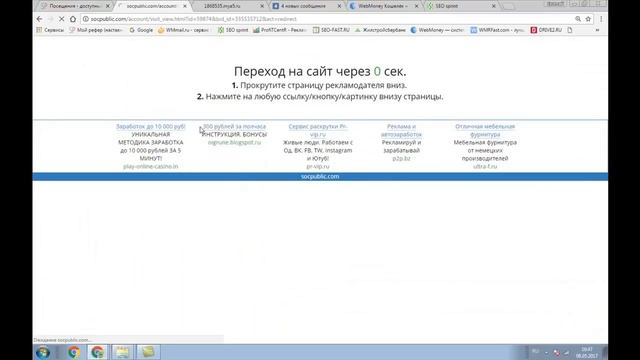Screen dimensions: 640x360
Task: Open the SEO-FAST.RU bookmark
Action: [331, 30]
